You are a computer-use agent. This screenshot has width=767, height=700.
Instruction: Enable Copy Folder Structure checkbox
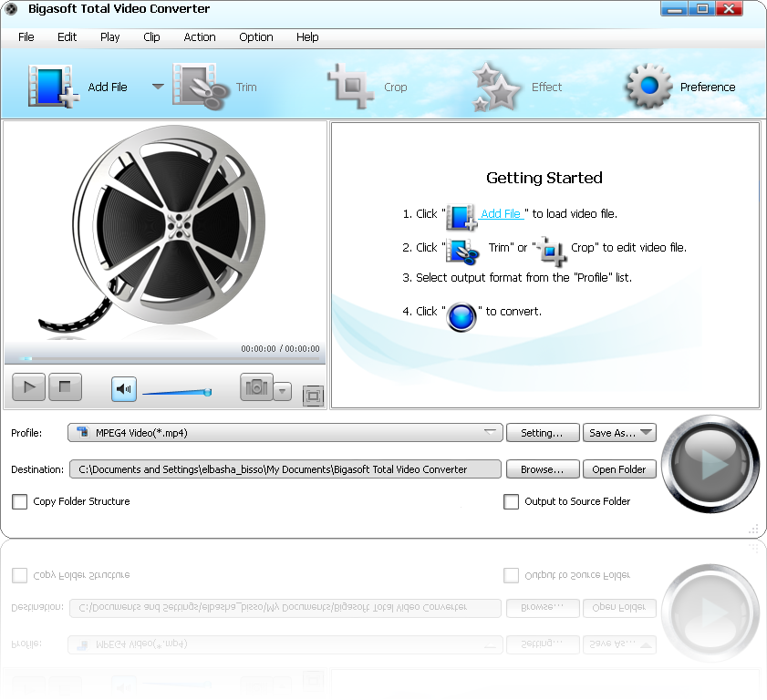pyautogui.click(x=19, y=501)
